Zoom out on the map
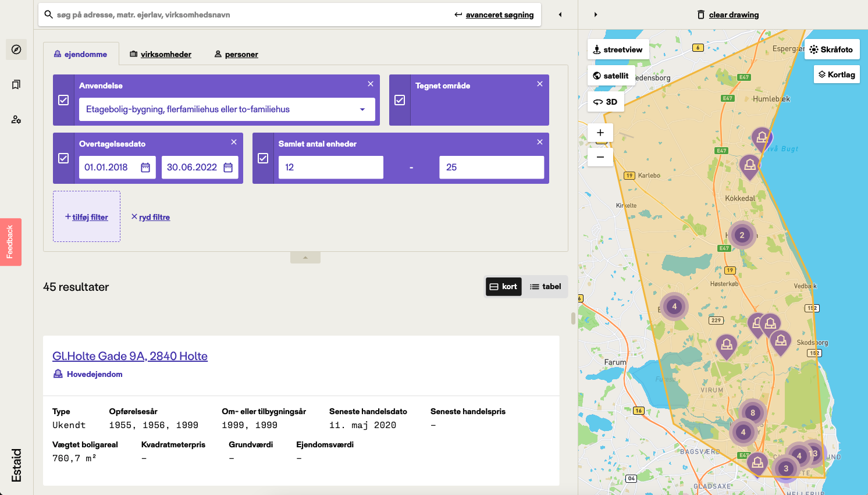 click(x=600, y=157)
